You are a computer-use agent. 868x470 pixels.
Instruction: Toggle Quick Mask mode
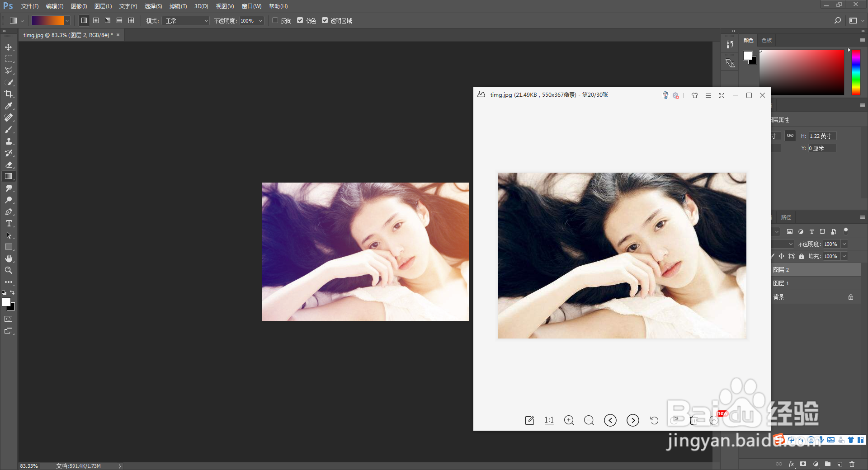coord(9,319)
